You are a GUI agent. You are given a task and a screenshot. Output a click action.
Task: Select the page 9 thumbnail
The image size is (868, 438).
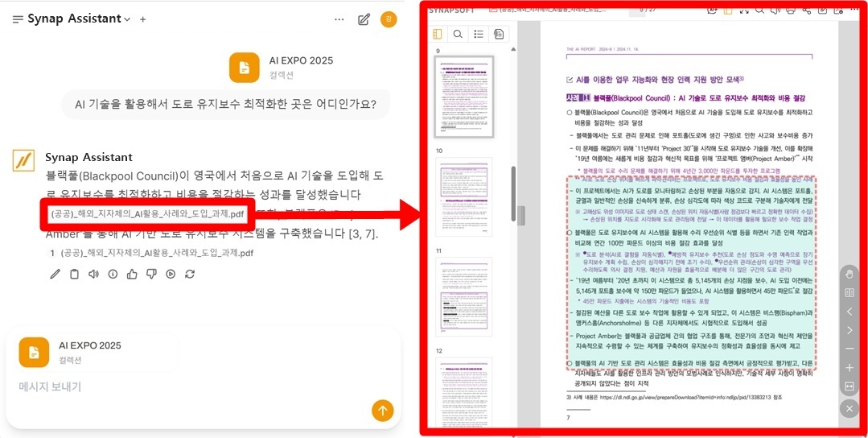tap(463, 97)
